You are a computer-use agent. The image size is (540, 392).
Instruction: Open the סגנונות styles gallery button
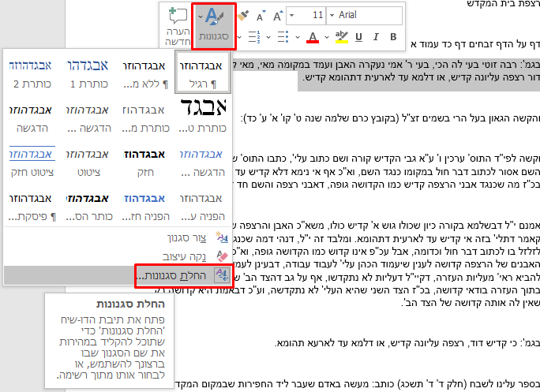point(213,26)
